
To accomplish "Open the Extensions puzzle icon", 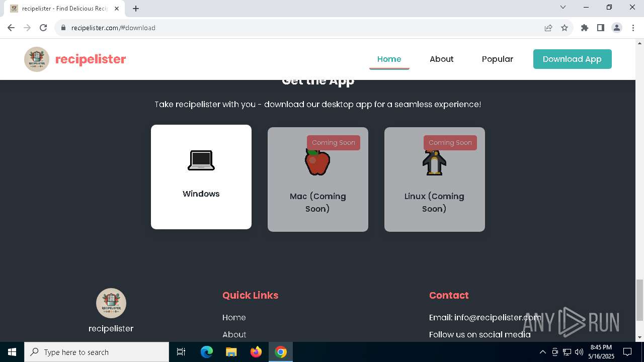I will 585,28.
